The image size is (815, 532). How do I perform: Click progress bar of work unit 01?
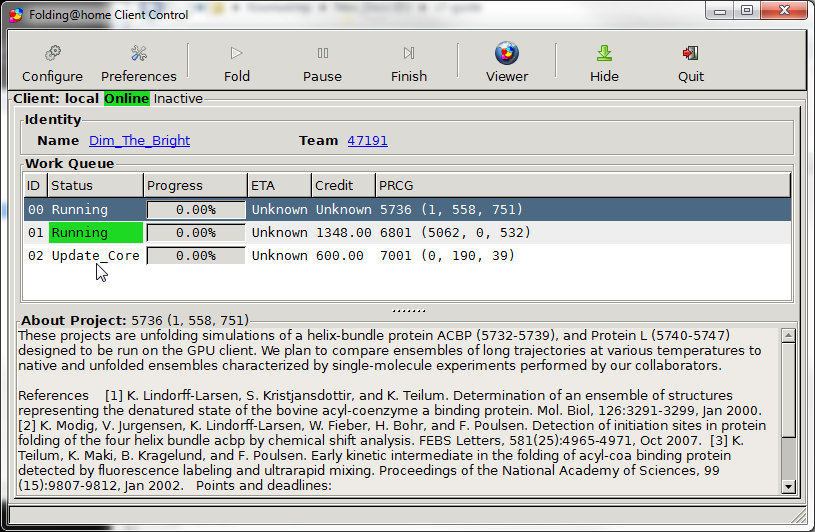coord(196,233)
